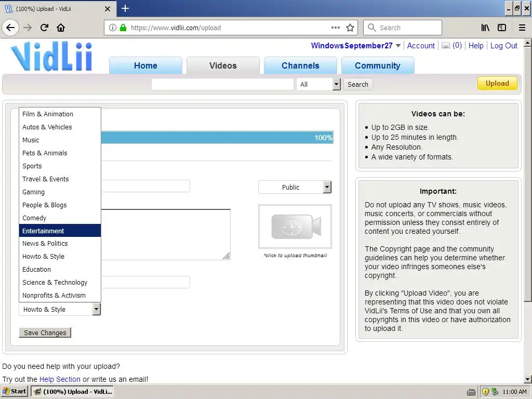The height and width of the screenshot is (399, 532).
Task: Select Music in category list
Action: click(60, 140)
